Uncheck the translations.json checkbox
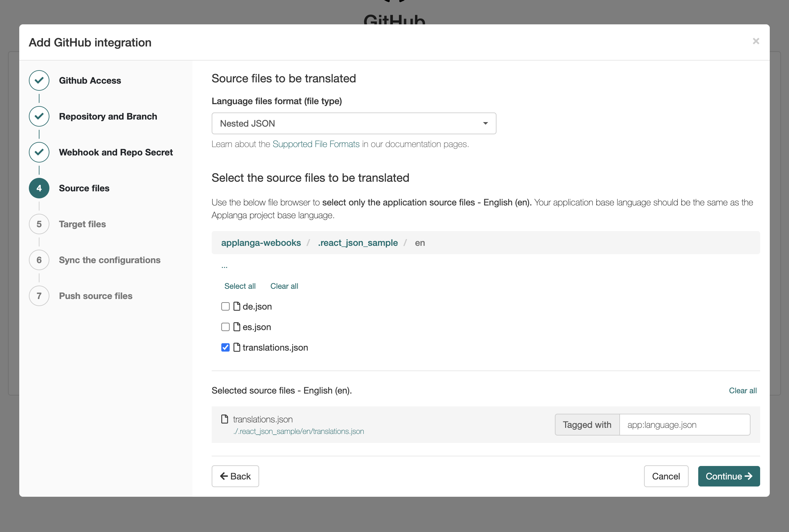Screen dimensions: 789x532 (x=225, y=347)
